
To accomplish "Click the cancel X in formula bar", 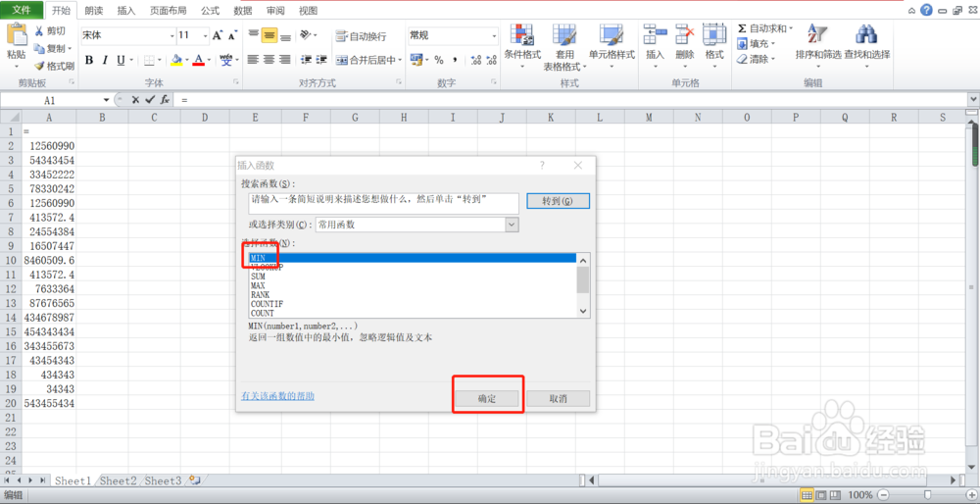I will click(x=135, y=99).
